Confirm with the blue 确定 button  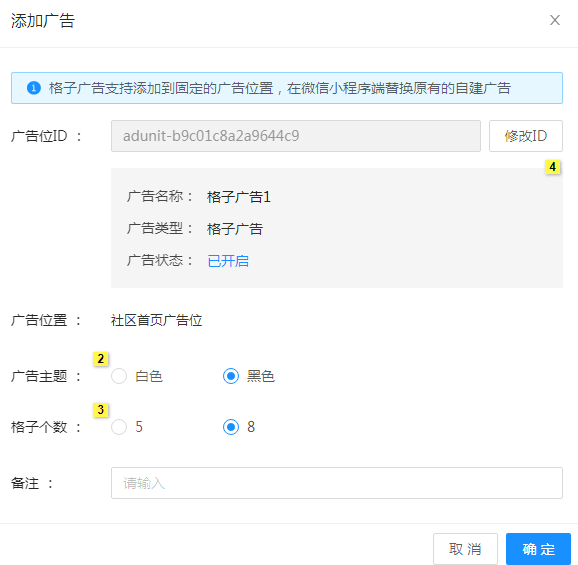click(x=538, y=549)
